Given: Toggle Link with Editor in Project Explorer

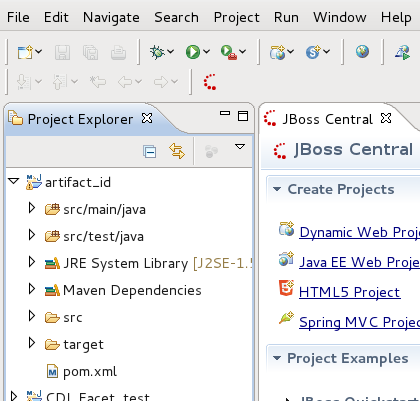Looking at the screenshot, I should [177, 151].
